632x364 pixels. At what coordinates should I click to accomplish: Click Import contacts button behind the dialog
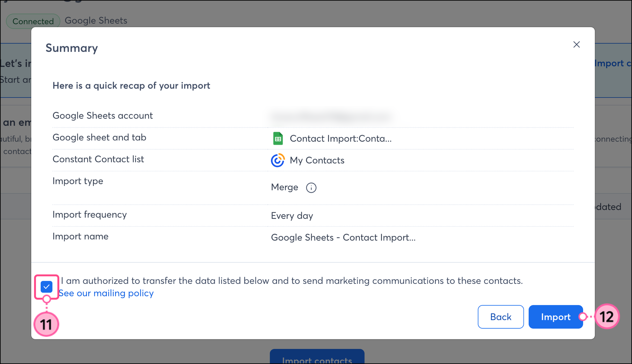(x=317, y=357)
